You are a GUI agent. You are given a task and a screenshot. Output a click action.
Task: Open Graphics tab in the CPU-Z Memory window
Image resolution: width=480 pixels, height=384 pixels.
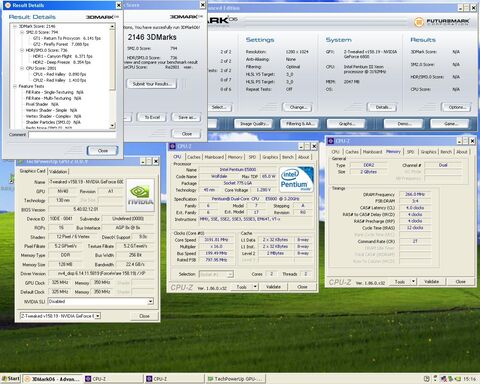click(428, 152)
